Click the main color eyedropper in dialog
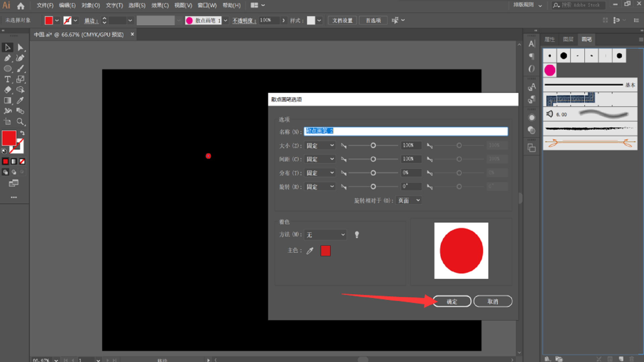Image resolution: width=644 pixels, height=362 pixels. click(x=310, y=251)
